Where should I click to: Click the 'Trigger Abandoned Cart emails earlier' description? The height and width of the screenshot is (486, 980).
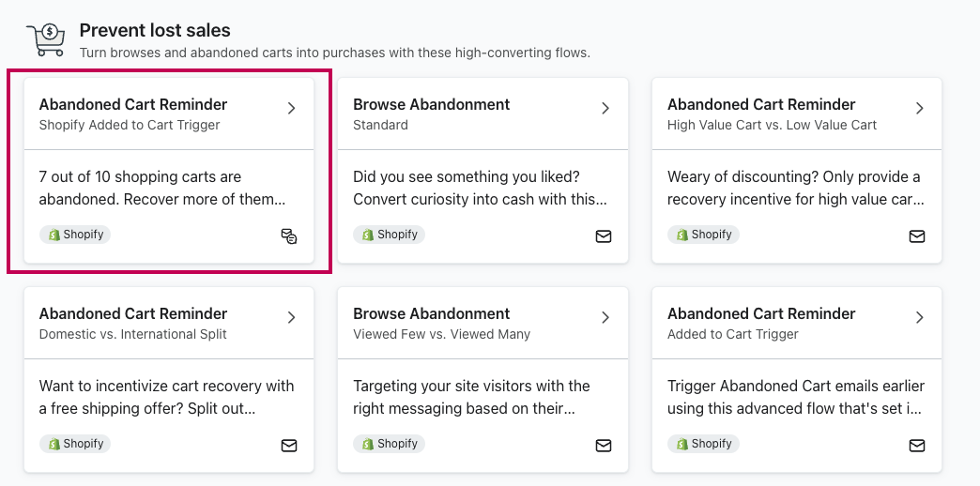[796, 397]
